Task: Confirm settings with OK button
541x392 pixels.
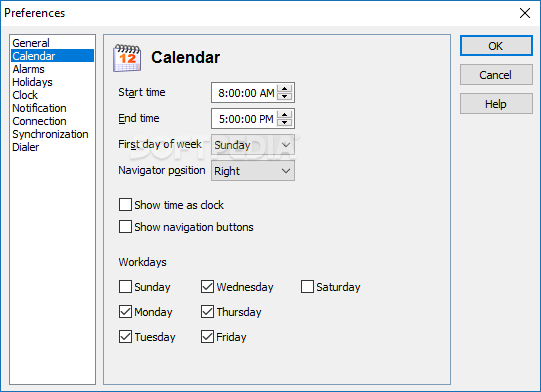Action: coord(496,46)
